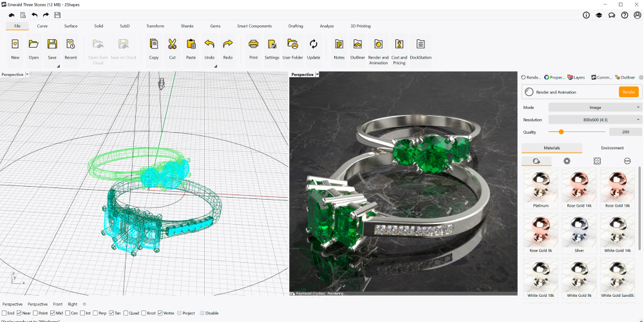Select the Front viewport tab

[58, 305]
